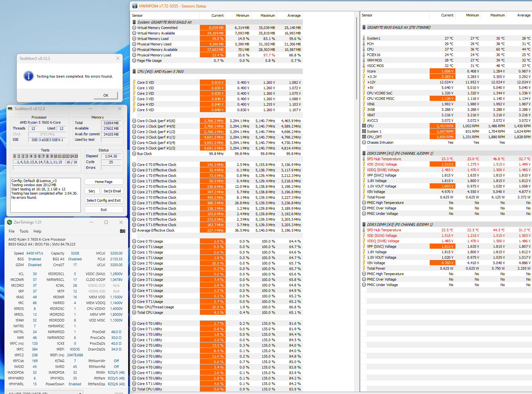The image size is (532, 394).
Task: Click the Elapsed value 1:54.30
Action: click(111, 156)
